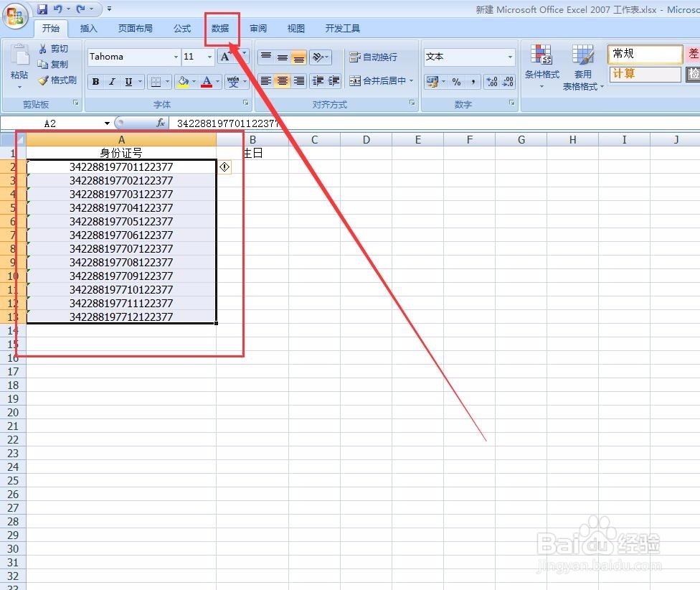Switch to the 页面布局 tab
This screenshot has height=590, width=700.
tap(136, 29)
